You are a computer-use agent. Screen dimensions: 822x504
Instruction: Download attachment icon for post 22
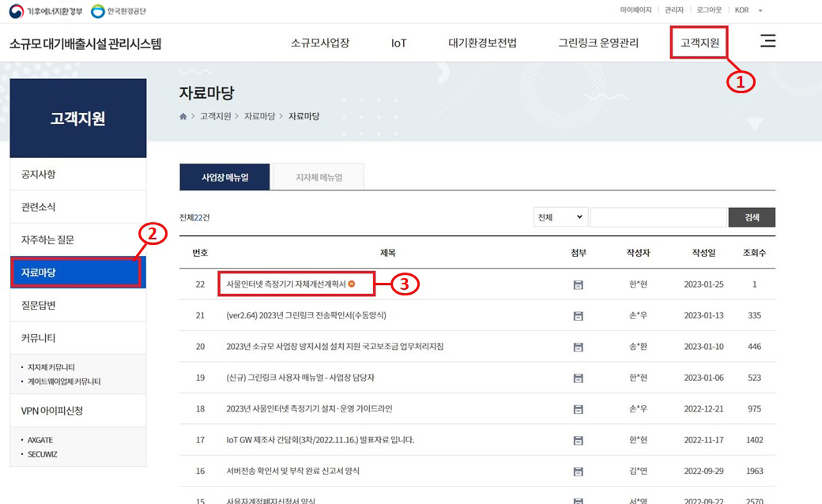[x=578, y=284]
